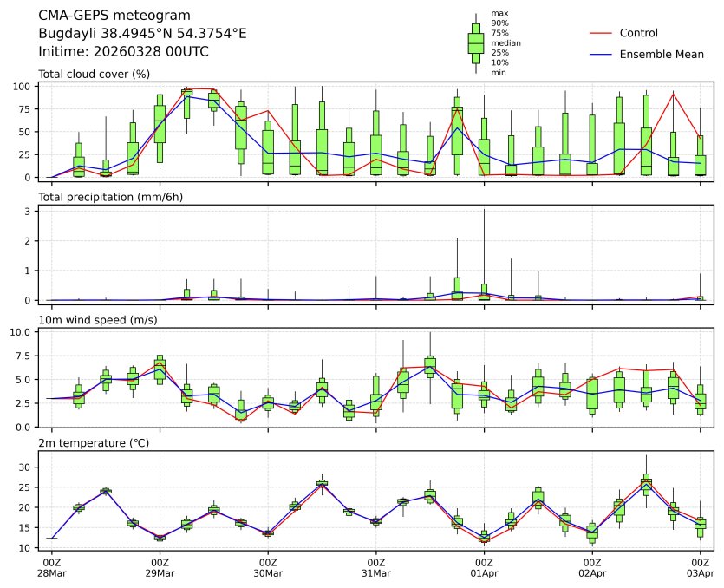Click the '00Z 29Mar' x-axis label

click(x=160, y=567)
